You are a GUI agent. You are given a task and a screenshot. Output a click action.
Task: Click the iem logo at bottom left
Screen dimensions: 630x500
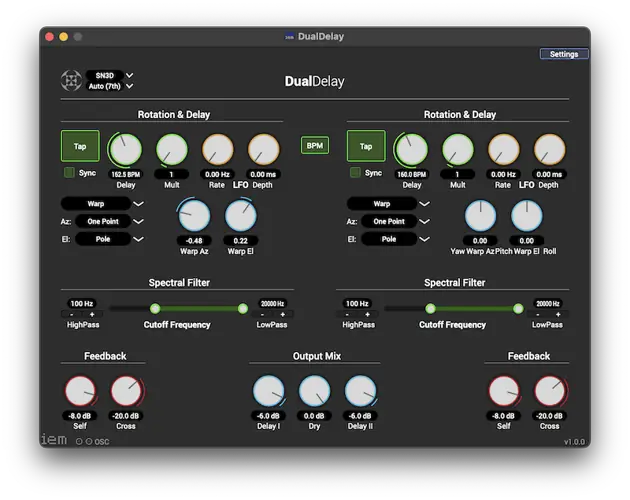click(x=54, y=439)
